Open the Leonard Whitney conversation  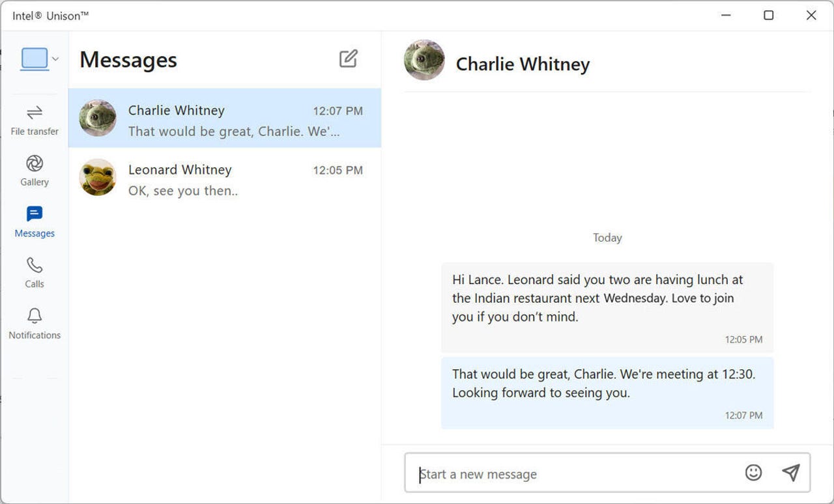(225, 177)
